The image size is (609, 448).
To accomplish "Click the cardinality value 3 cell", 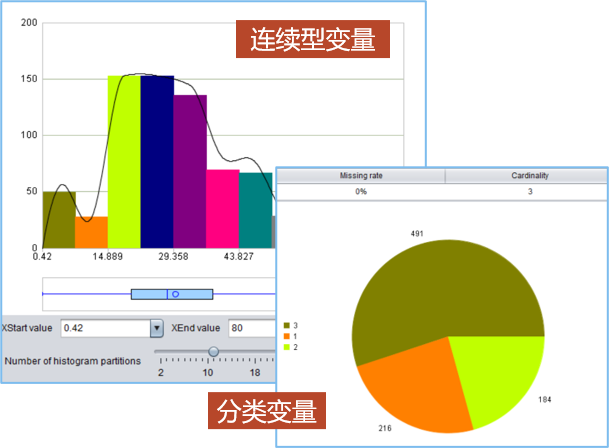I will click(529, 192).
